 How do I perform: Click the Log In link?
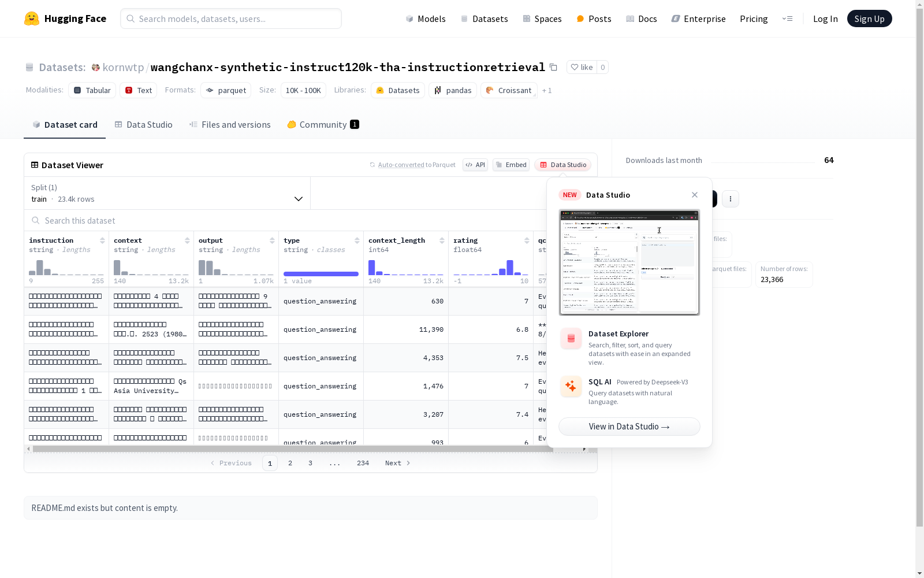pyautogui.click(x=825, y=18)
